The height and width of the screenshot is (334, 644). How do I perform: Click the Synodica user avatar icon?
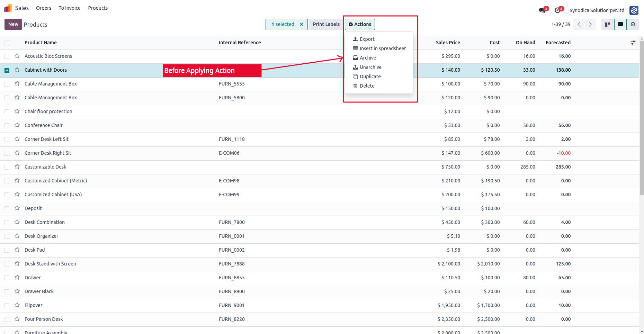[634, 10]
